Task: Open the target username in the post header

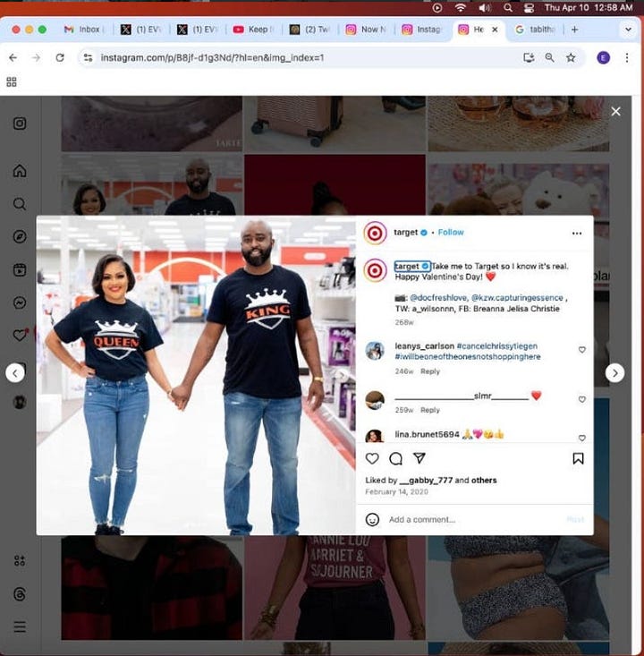Action: (406, 232)
